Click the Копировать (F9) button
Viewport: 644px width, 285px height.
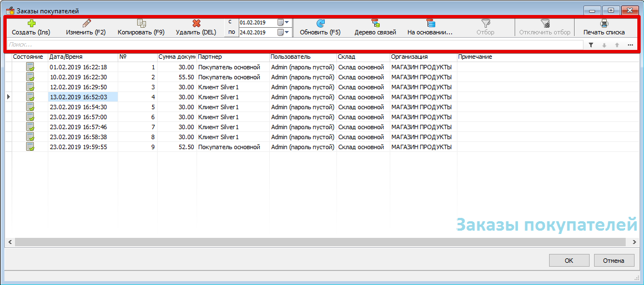click(141, 28)
